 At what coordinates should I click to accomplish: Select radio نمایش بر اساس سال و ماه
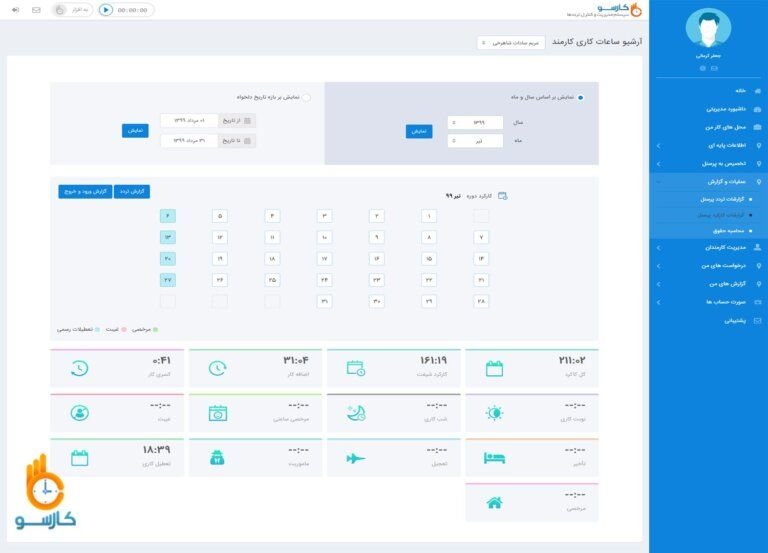[580, 97]
